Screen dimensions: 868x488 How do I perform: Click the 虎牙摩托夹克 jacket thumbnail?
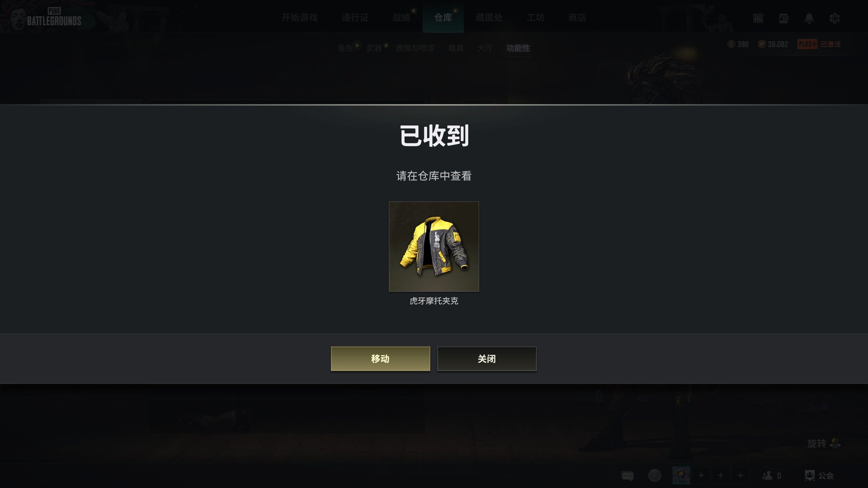coord(434,246)
